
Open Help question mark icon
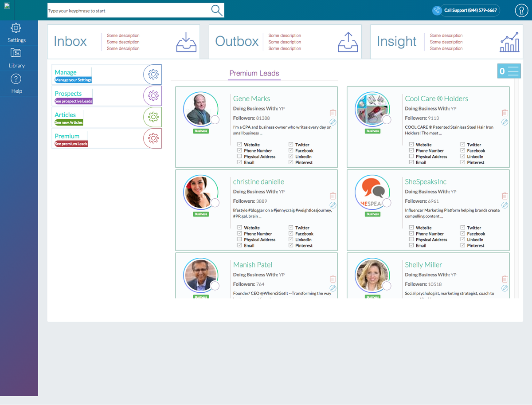pyautogui.click(x=16, y=79)
